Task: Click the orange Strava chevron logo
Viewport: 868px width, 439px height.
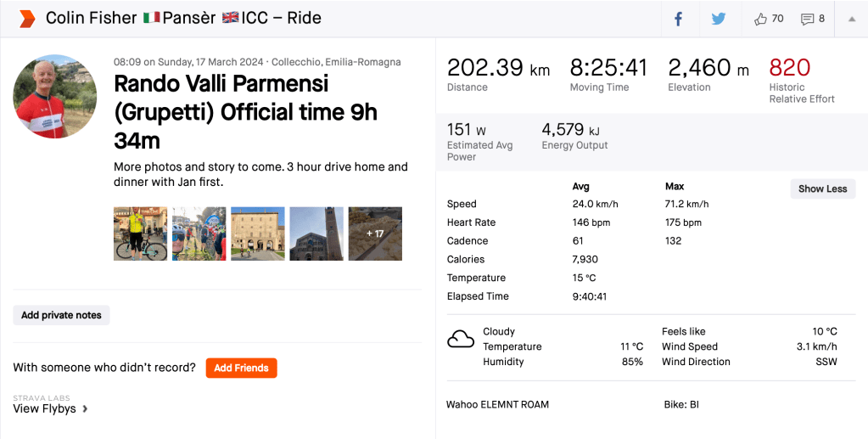Action: tap(27, 19)
